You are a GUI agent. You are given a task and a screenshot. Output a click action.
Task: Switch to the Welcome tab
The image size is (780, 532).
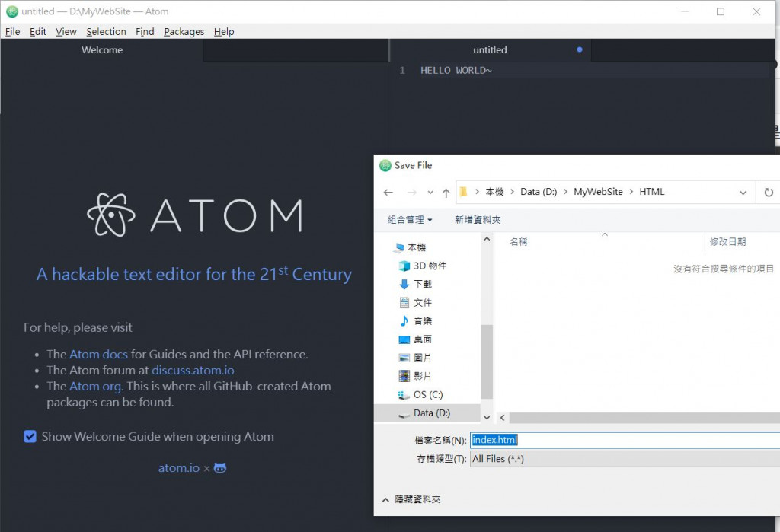(x=102, y=49)
